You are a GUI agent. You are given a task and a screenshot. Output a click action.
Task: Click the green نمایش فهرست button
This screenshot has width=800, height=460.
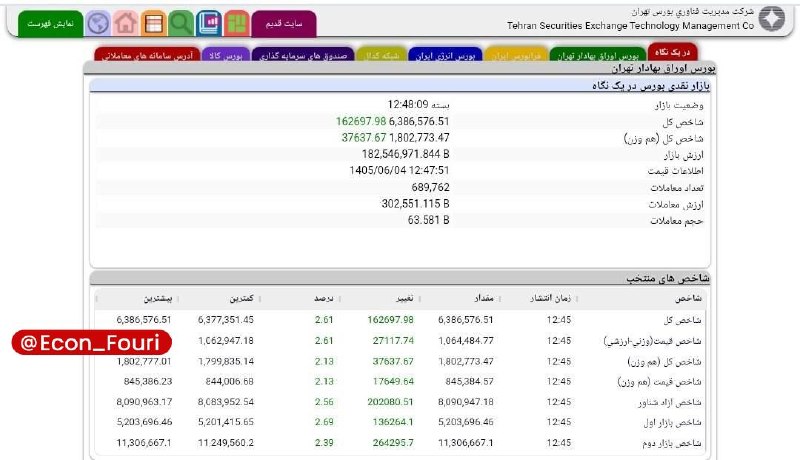(51, 24)
